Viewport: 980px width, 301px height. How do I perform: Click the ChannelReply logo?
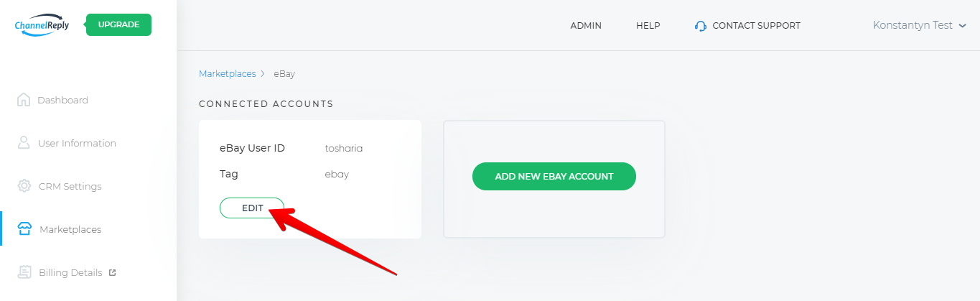click(x=42, y=24)
